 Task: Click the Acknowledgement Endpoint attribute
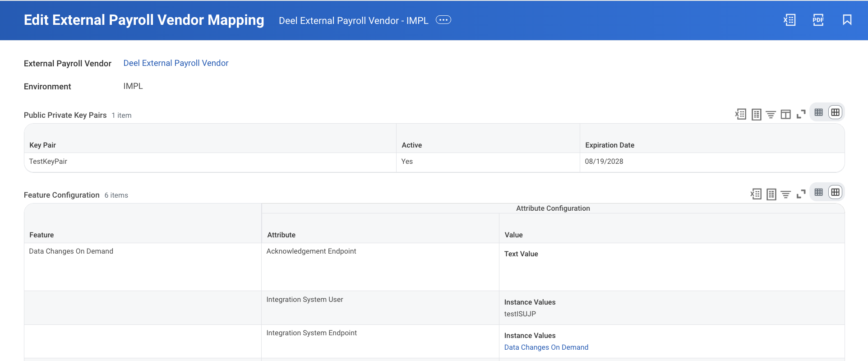311,251
